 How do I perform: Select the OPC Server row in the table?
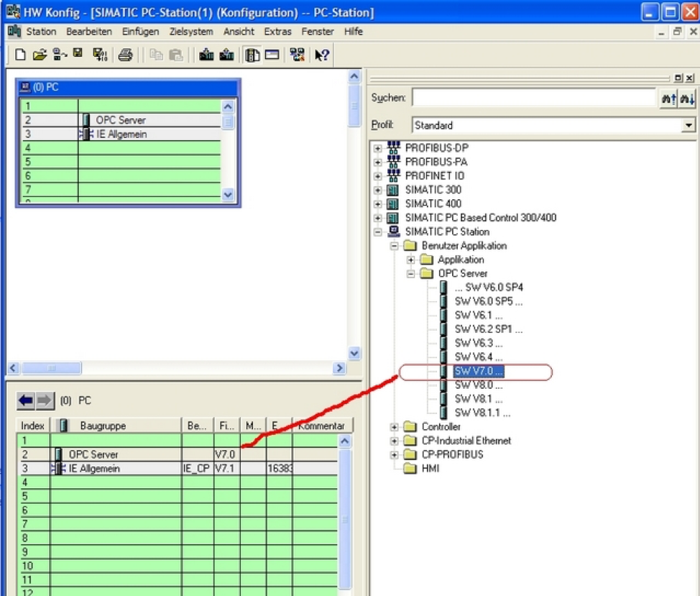[x=93, y=454]
